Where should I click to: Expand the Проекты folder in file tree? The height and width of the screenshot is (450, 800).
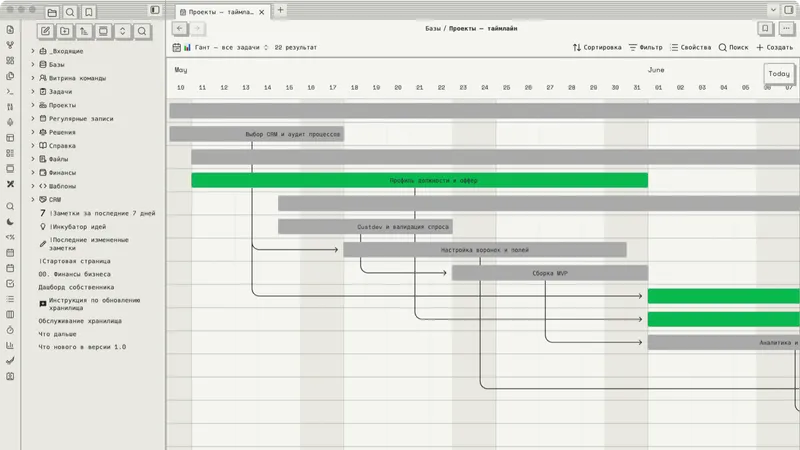(x=33, y=105)
